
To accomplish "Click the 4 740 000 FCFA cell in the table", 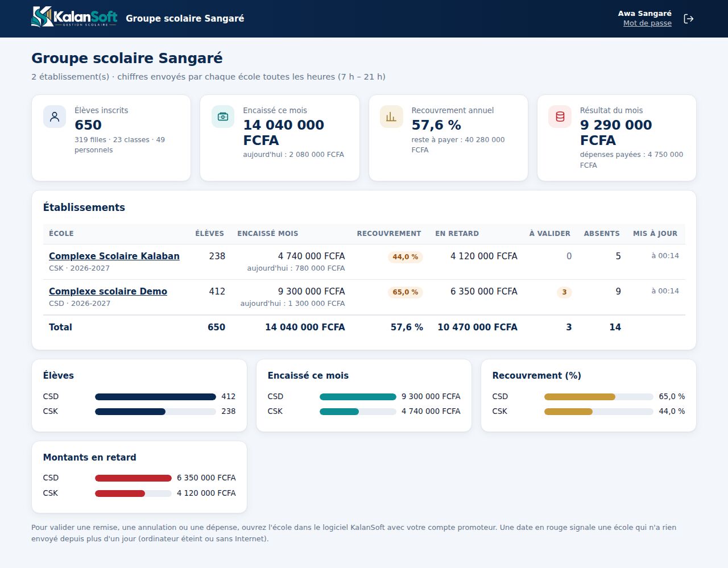I will coord(311,256).
